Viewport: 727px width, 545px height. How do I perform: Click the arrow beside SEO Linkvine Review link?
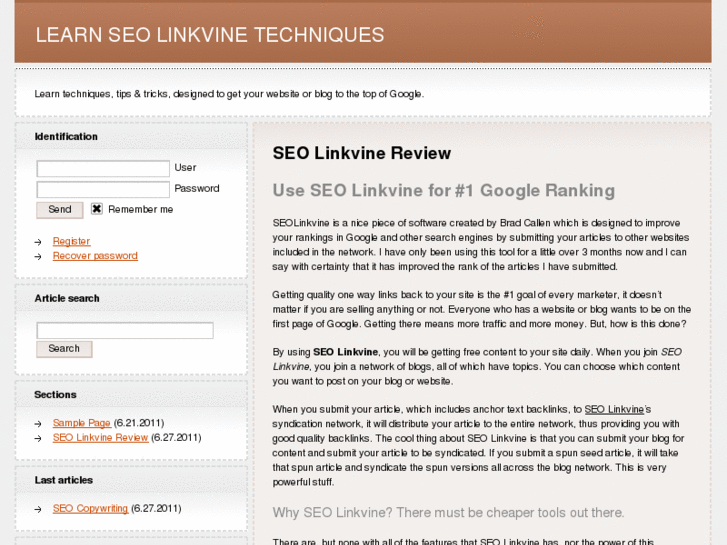click(38, 438)
